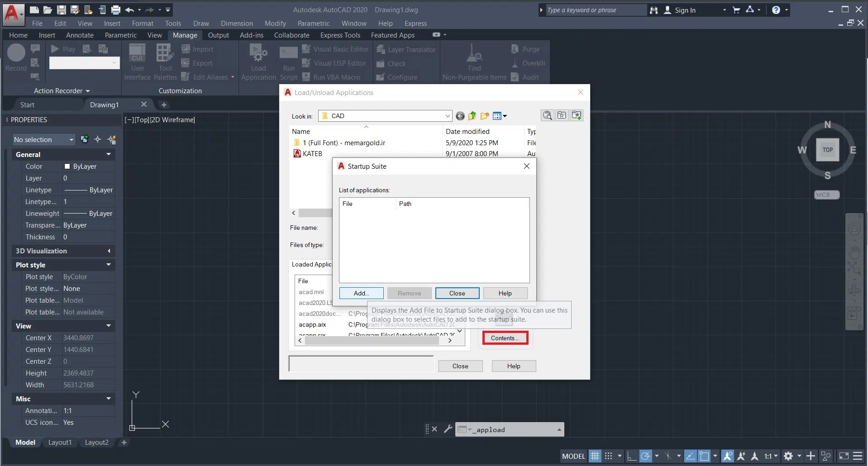Expand the No selection dropdown in Properties
The width and height of the screenshot is (868, 466).
(x=71, y=140)
